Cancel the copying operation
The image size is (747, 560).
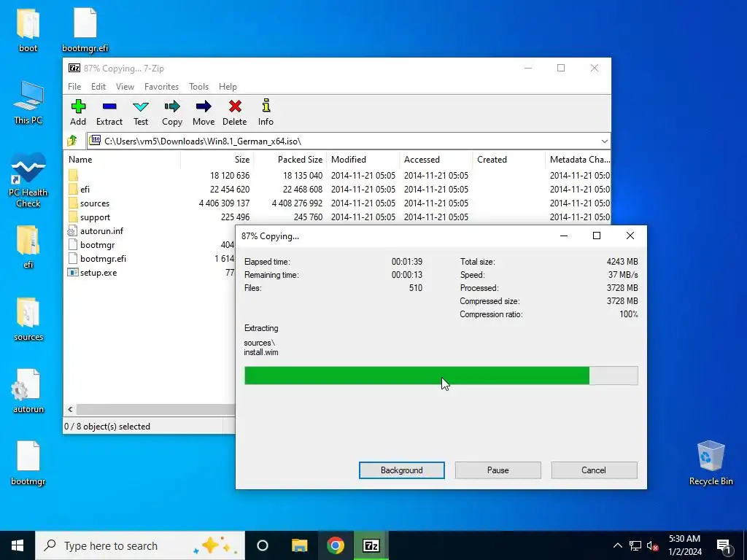click(594, 470)
